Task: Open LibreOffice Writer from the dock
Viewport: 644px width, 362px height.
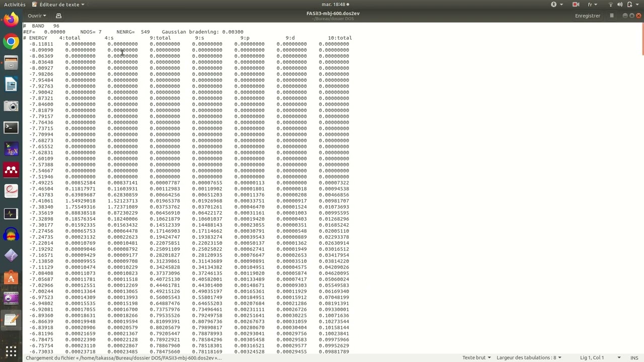Action: click(11, 84)
